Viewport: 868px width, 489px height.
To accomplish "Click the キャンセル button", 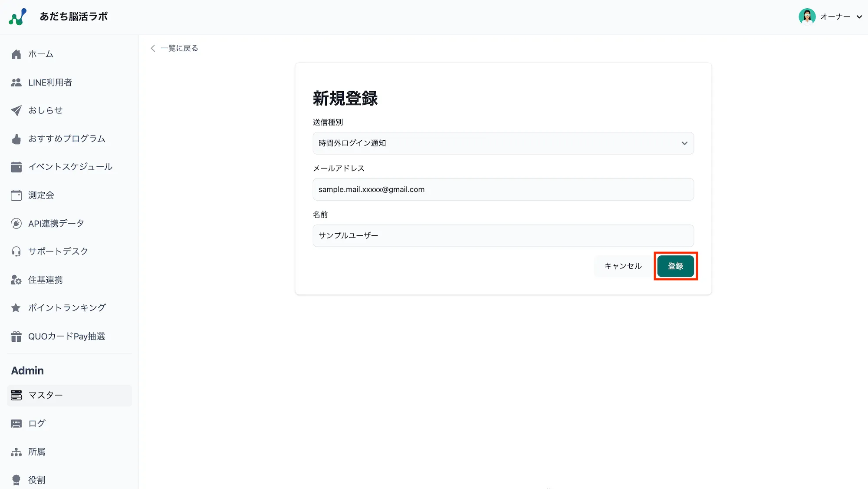I will click(x=623, y=266).
